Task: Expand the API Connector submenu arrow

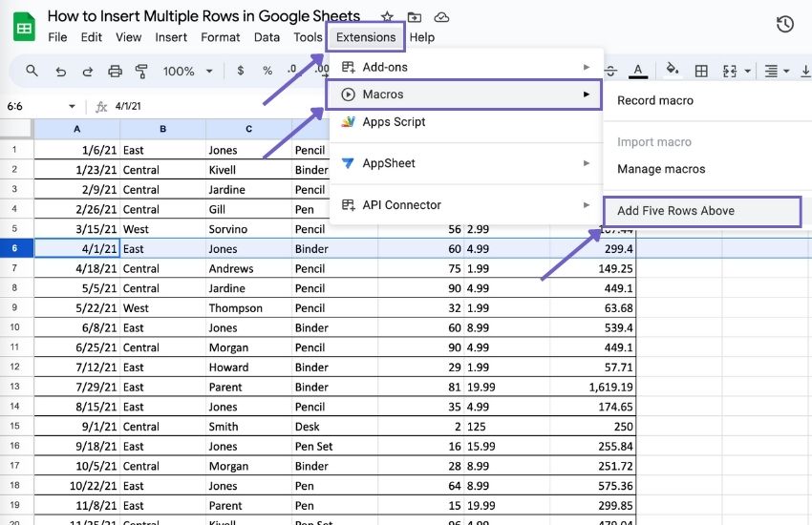Action: pyautogui.click(x=587, y=205)
